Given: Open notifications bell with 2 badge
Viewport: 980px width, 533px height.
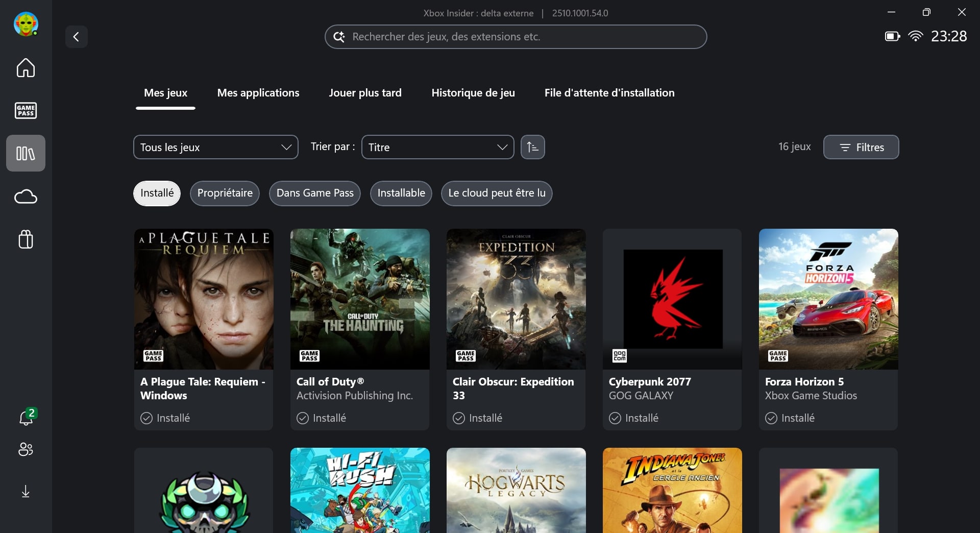Looking at the screenshot, I should [x=26, y=418].
